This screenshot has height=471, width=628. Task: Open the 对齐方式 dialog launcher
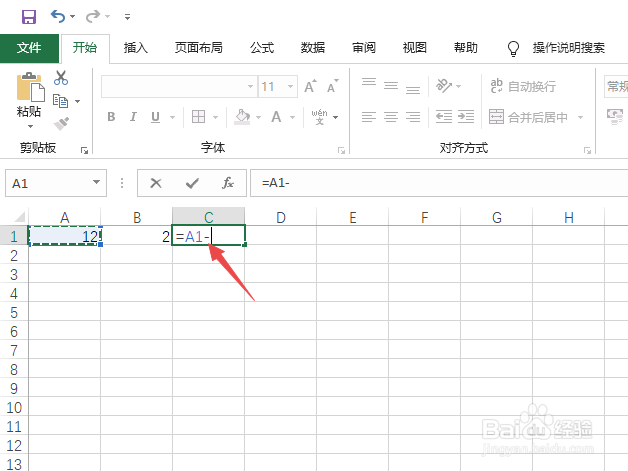click(x=587, y=150)
